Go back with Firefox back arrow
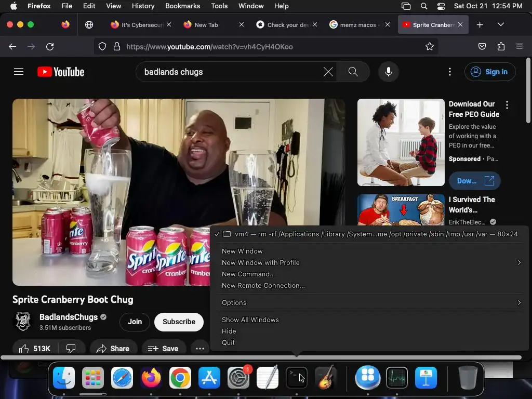The height and width of the screenshot is (399, 532). [12, 46]
